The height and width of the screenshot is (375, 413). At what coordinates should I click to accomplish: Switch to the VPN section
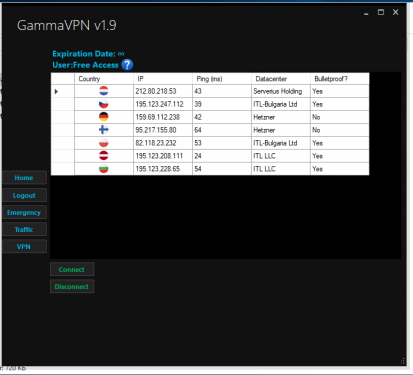point(24,246)
